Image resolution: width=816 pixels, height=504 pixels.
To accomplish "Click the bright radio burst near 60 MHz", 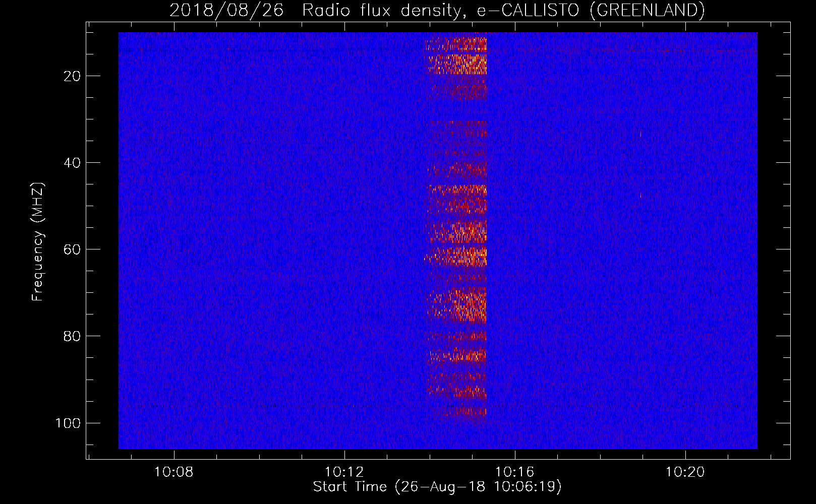I will tap(456, 256).
